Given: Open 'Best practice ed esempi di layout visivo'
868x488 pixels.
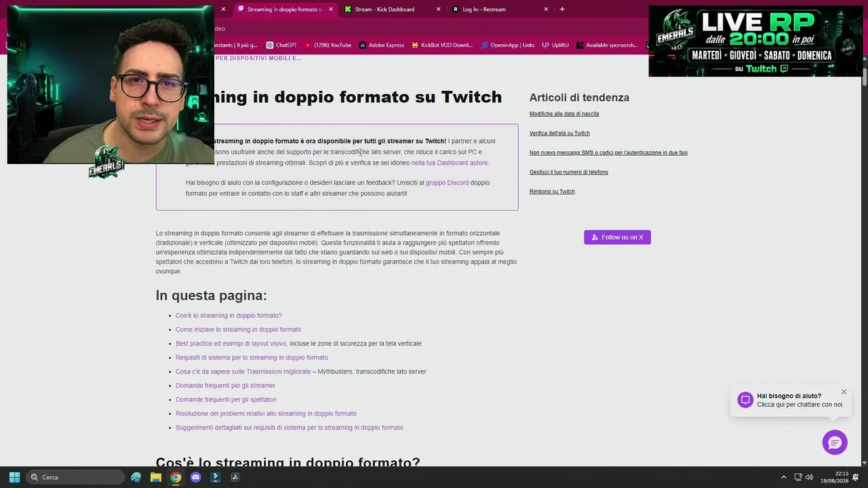Looking at the screenshot, I should [231, 344].
